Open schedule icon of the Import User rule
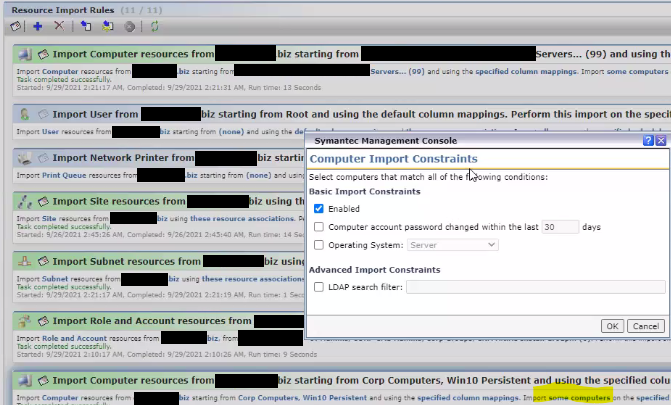The width and height of the screenshot is (671, 405). [x=43, y=114]
